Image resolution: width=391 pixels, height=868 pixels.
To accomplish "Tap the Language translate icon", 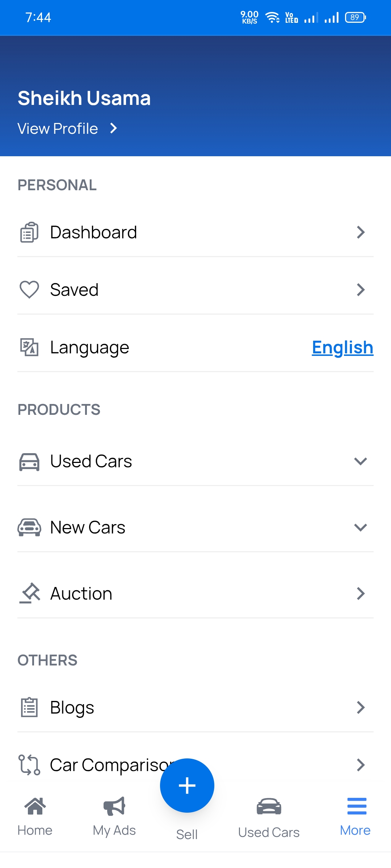I will point(29,347).
